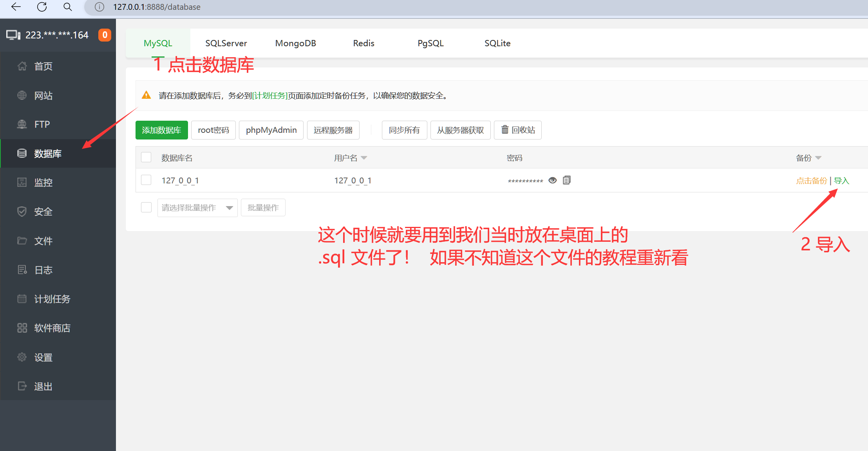Open the 监控 monitoring panel
Image resolution: width=868 pixels, height=451 pixels.
click(x=43, y=182)
